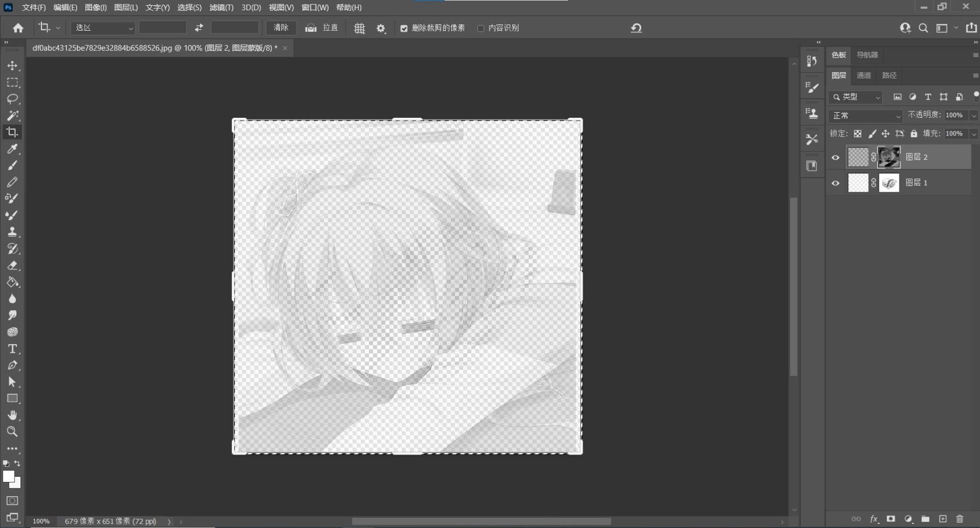
Task: Add a layer mask button
Action: (x=891, y=519)
